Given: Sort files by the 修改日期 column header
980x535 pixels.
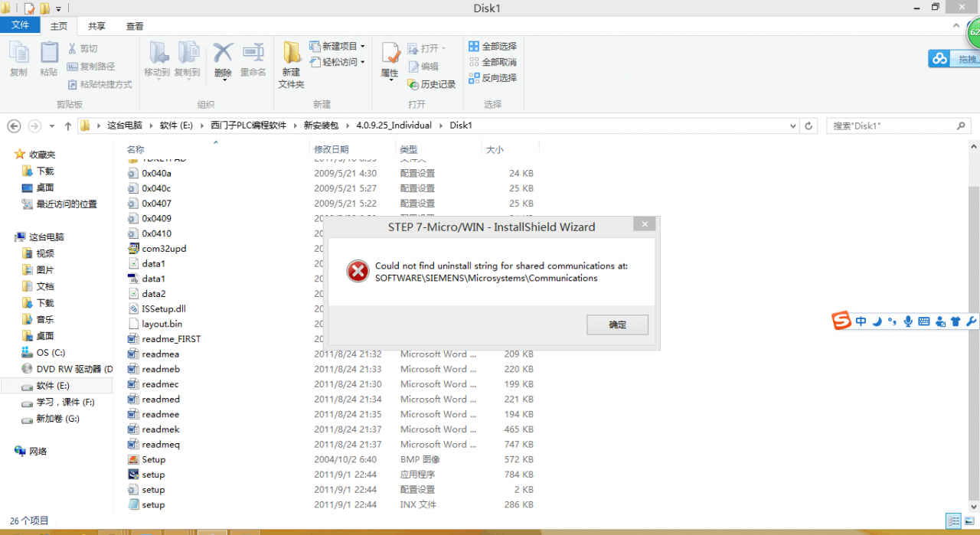Looking at the screenshot, I should pos(332,150).
